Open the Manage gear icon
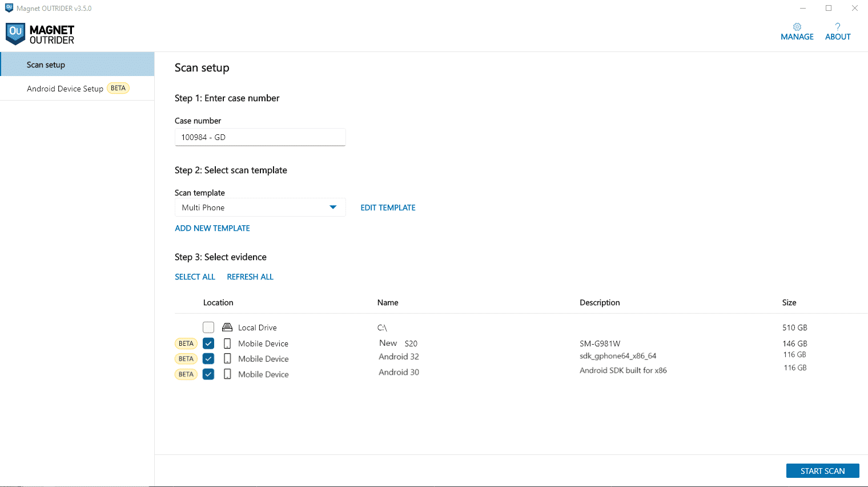Image resolution: width=868 pixels, height=487 pixels. click(797, 27)
